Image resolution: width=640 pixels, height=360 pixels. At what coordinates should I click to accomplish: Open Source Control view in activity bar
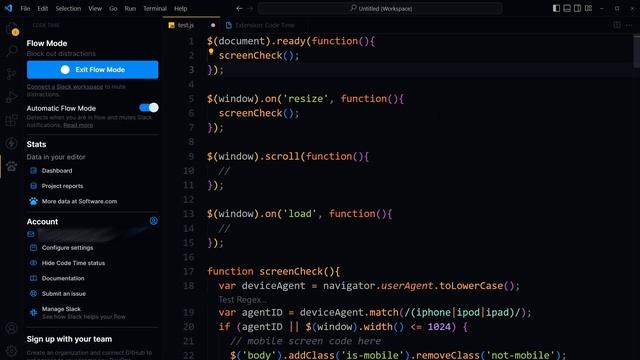12,74
